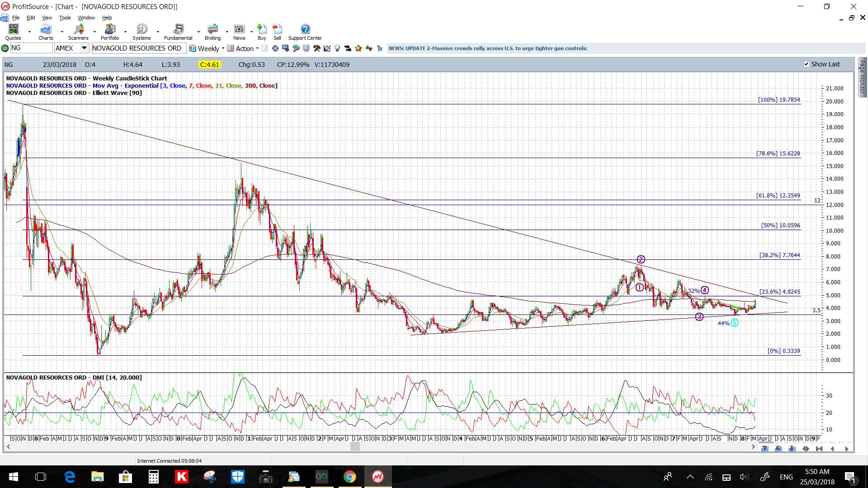Click the green Go button beside symbol field
868x488 pixels.
click(x=5, y=48)
